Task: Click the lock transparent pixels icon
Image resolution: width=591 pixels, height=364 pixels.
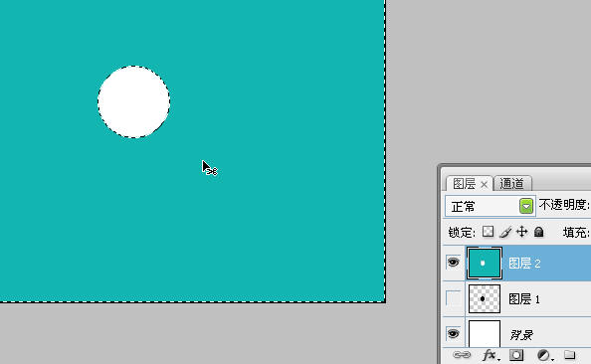Action: pyautogui.click(x=488, y=232)
